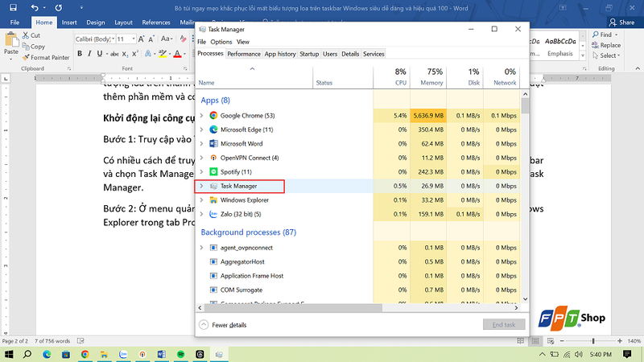
Task: Toggle strikethrough formatting
Action: tap(114, 54)
